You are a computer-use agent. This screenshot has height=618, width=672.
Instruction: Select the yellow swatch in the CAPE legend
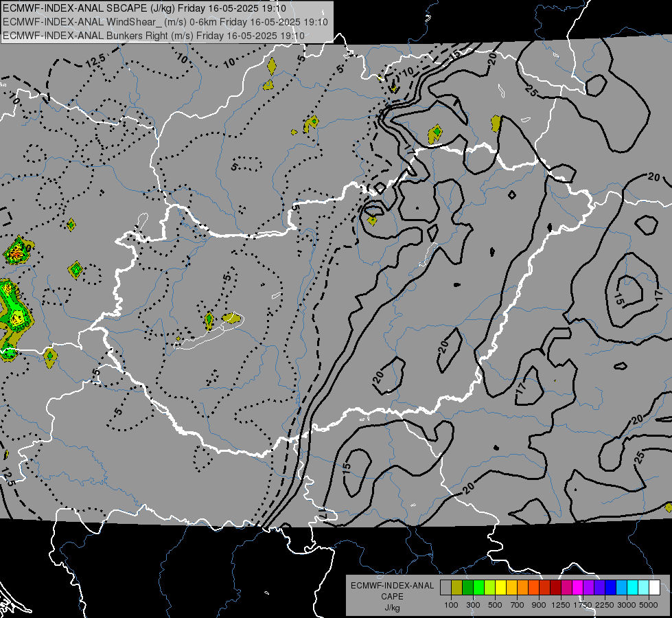tap(500, 588)
